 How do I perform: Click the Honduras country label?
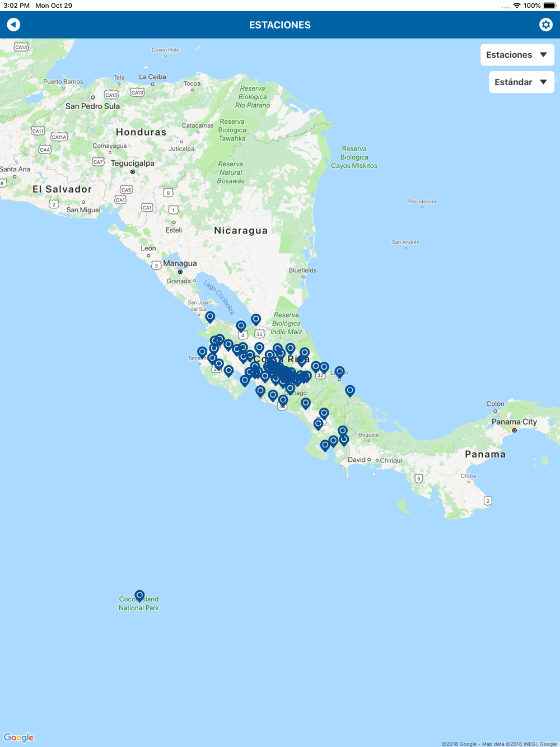(141, 132)
